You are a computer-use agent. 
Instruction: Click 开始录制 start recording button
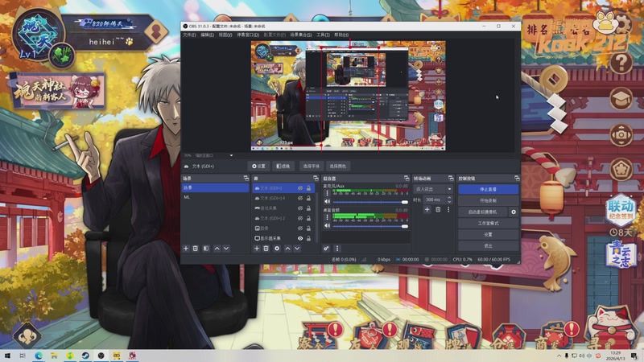(x=488, y=200)
